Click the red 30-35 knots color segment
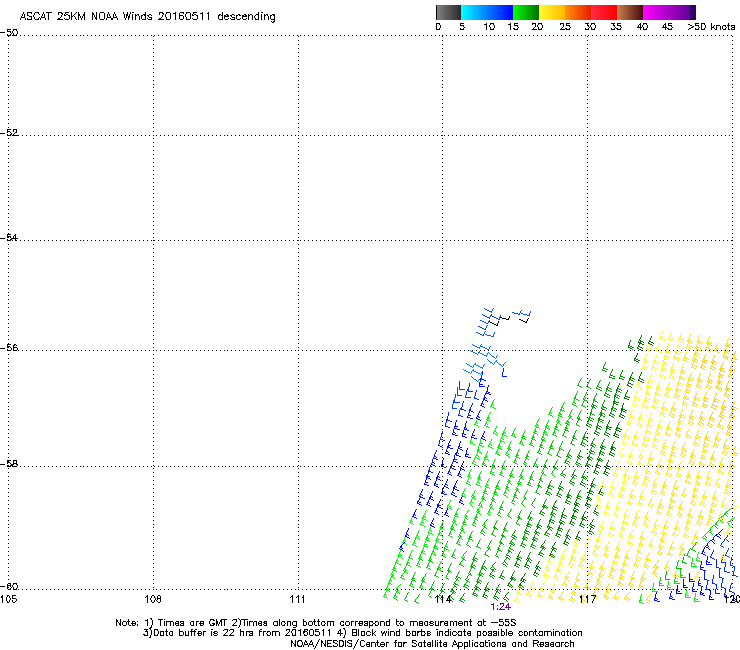The image size is (740, 650). click(x=604, y=12)
